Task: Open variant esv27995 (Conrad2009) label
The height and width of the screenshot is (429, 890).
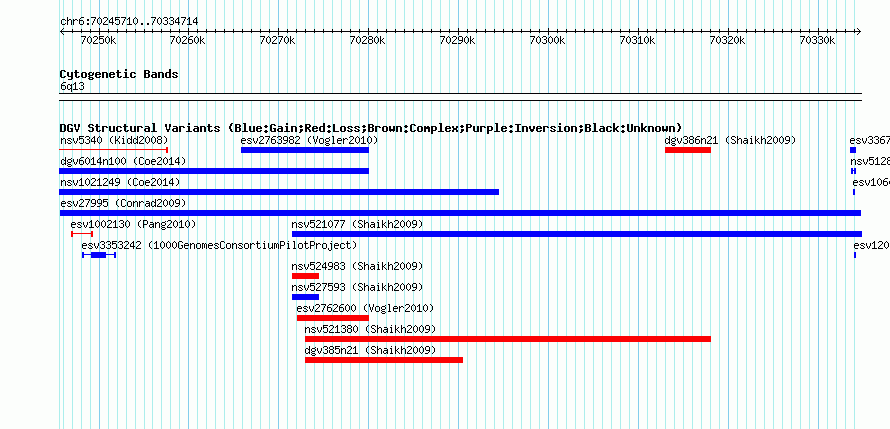Action: point(123,203)
